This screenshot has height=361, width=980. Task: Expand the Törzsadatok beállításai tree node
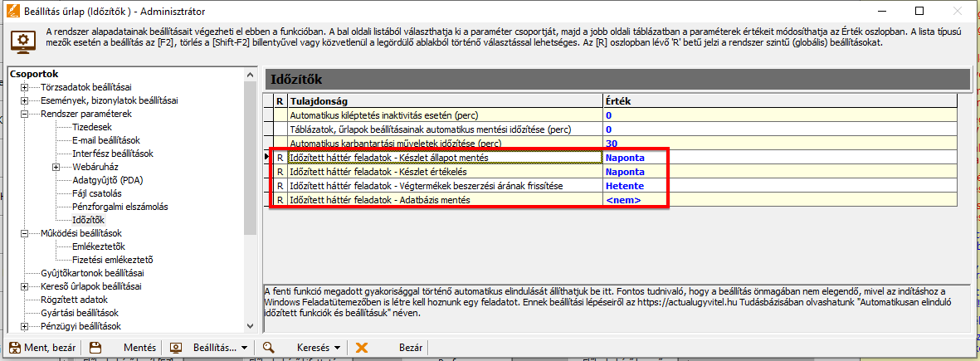(x=25, y=88)
